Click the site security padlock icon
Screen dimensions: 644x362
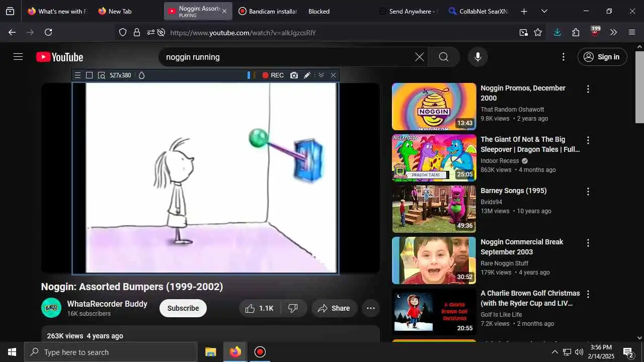[136, 32]
